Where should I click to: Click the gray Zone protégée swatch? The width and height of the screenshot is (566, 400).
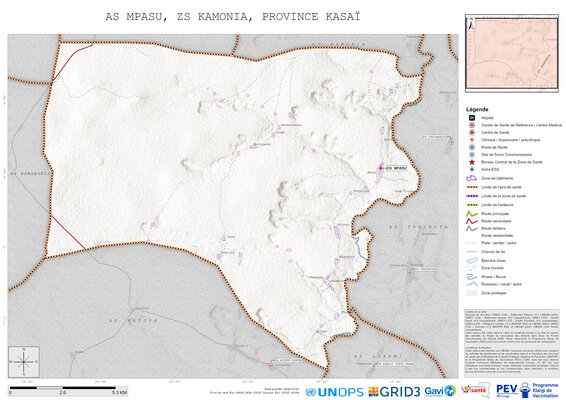471,293
